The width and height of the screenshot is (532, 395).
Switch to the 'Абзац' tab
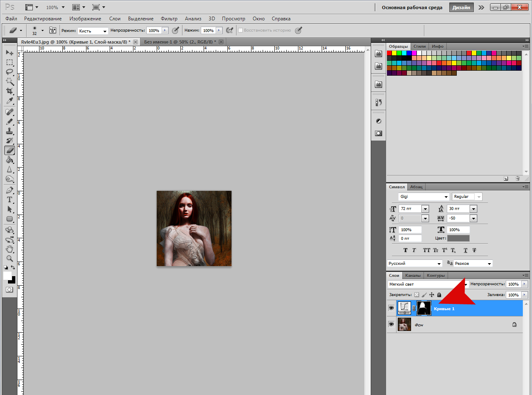[x=417, y=187]
